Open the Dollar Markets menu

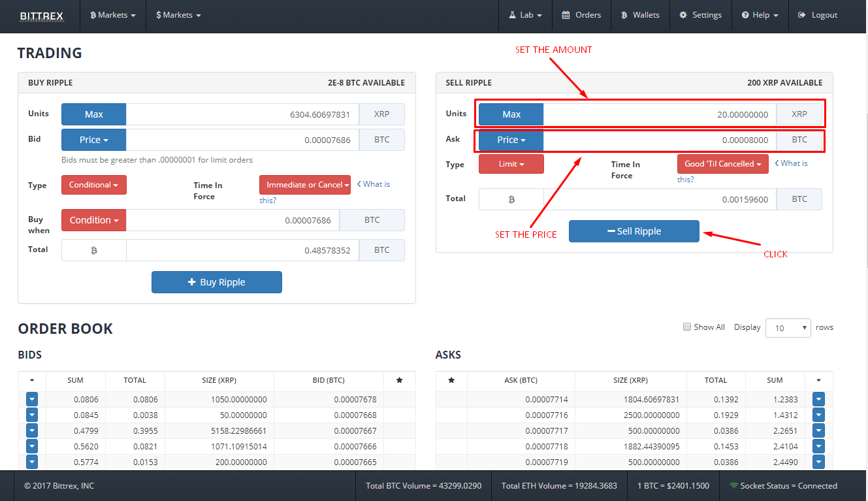[x=178, y=15]
